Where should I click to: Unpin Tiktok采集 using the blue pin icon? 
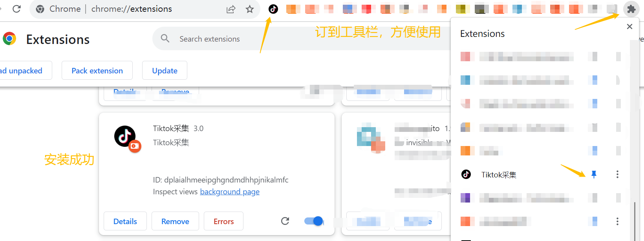594,174
